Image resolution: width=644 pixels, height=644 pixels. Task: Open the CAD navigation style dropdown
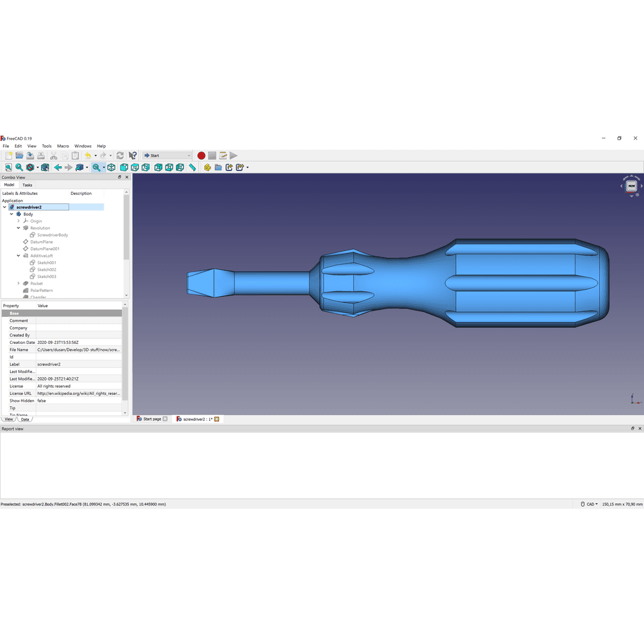[x=590, y=504]
